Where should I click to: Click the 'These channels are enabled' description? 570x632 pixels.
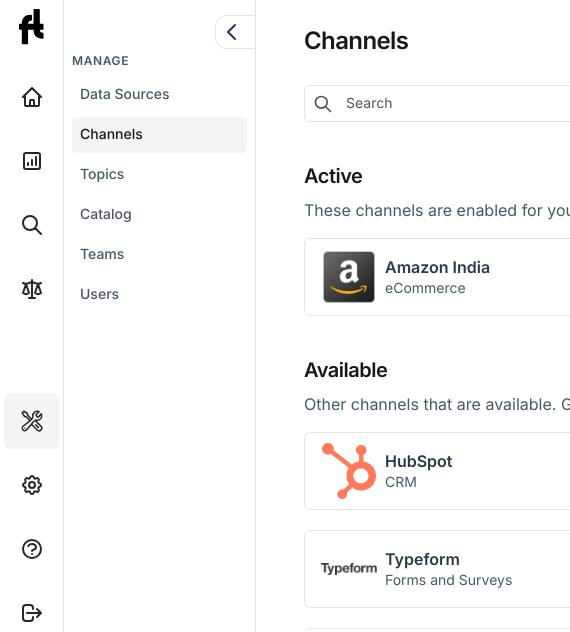point(437,210)
